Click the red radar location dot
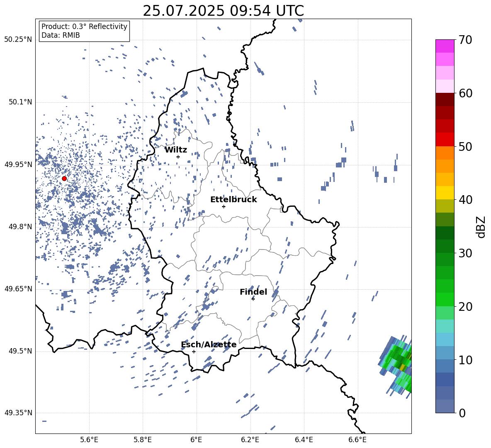 pos(64,179)
